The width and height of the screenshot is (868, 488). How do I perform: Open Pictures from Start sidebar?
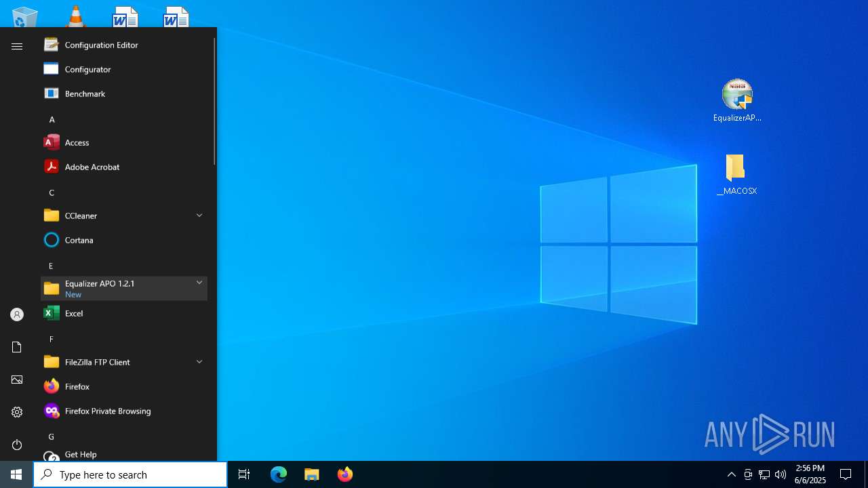pyautogui.click(x=17, y=380)
